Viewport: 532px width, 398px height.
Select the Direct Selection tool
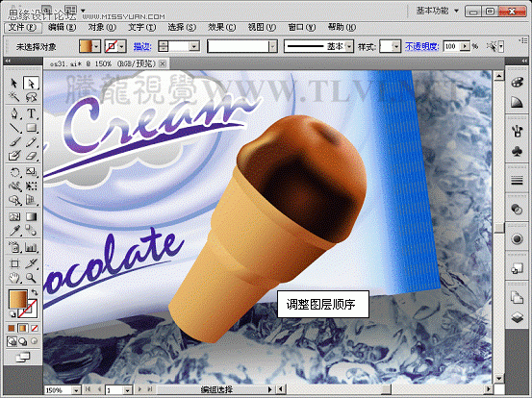coord(31,83)
